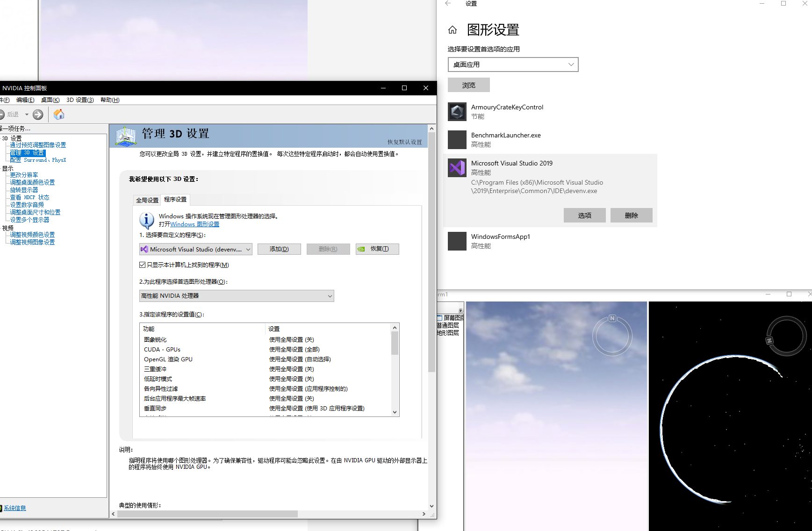The width and height of the screenshot is (812, 531).
Task: Open the 高性能 NVIDIA 处理器 dropdown
Action: 237,296
